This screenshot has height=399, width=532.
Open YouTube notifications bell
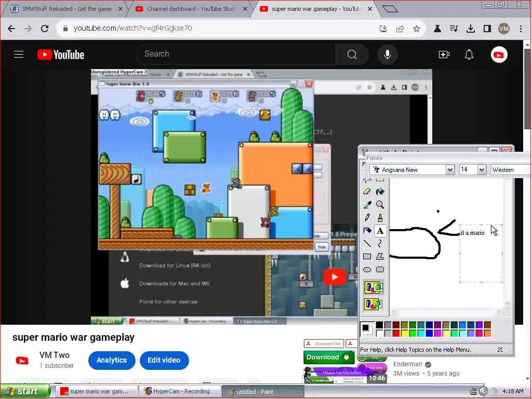coord(469,54)
